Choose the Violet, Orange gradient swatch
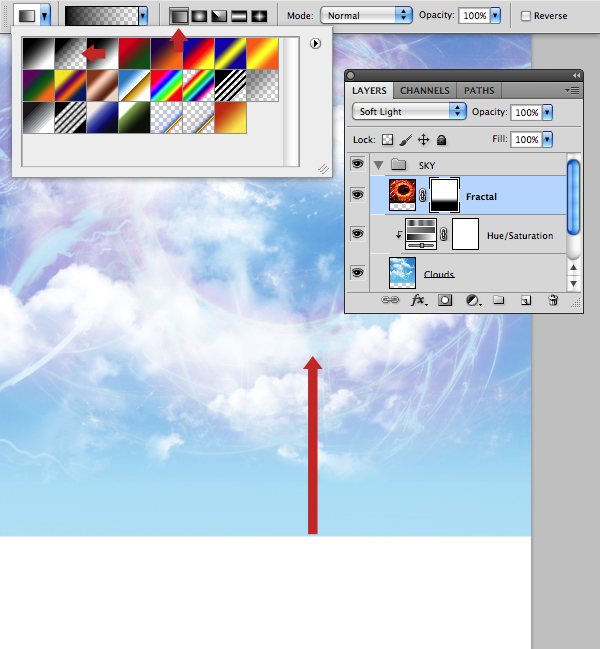 coord(166,54)
